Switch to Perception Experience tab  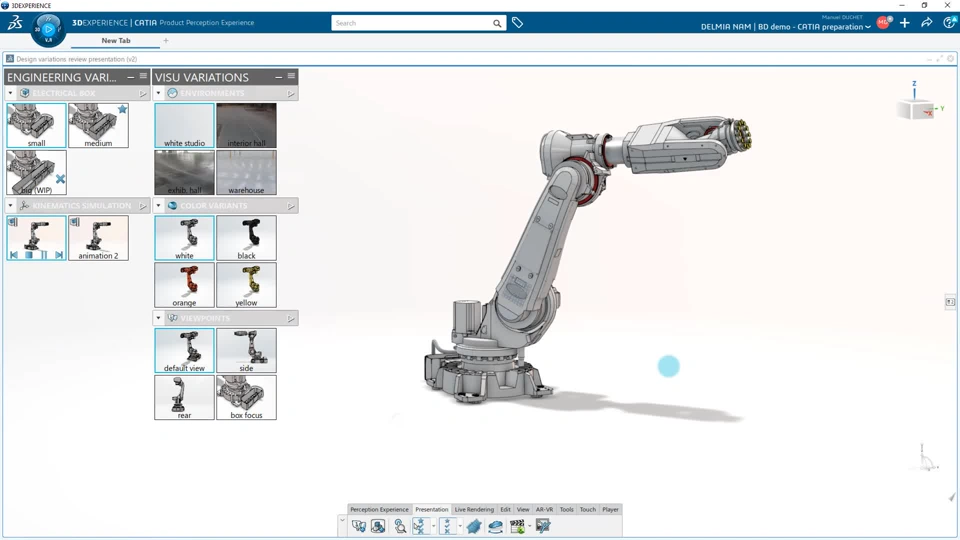click(379, 509)
